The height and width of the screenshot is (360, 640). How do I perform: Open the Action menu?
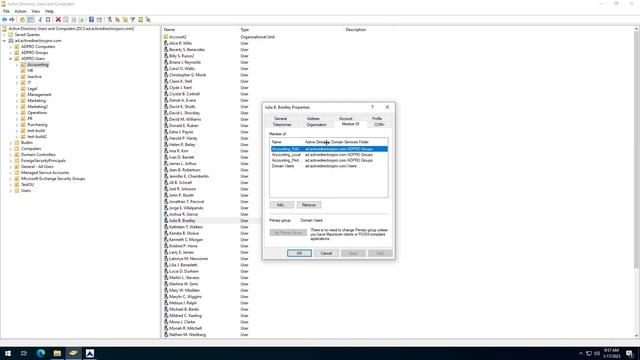(x=20, y=11)
